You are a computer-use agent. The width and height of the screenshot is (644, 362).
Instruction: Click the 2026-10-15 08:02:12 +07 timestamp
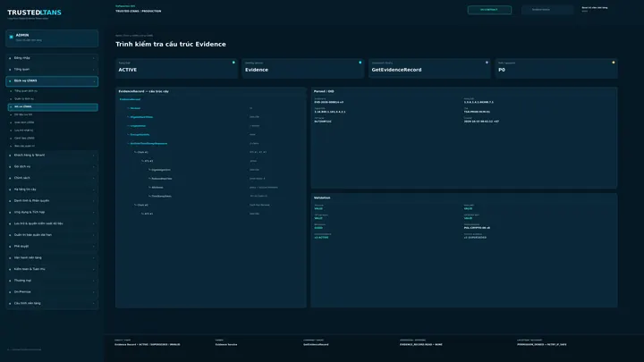coord(481,122)
